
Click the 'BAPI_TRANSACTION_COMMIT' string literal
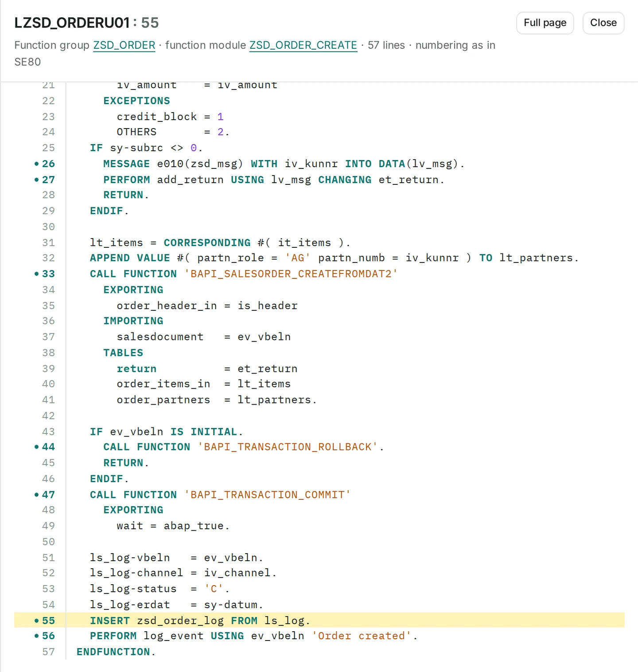click(x=267, y=495)
